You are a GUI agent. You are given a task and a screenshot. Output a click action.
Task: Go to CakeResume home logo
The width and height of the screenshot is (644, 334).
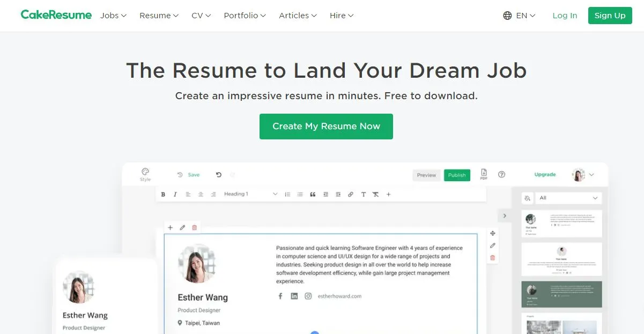click(56, 15)
